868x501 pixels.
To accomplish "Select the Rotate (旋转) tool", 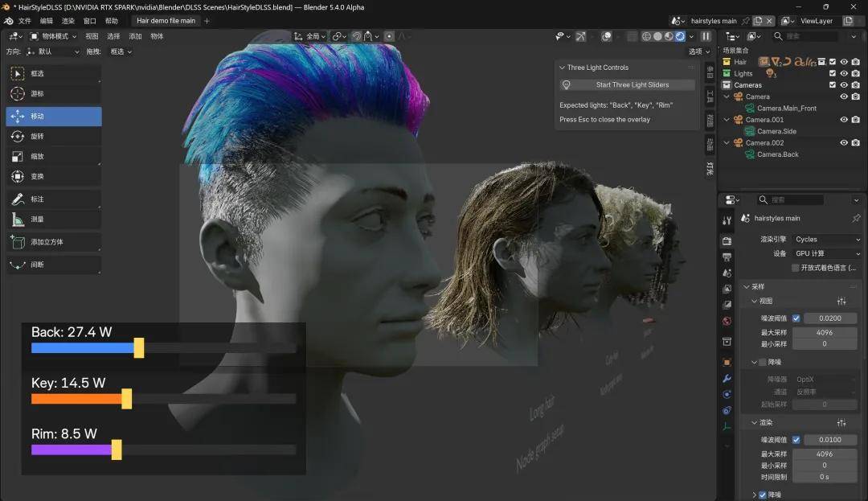I will (x=54, y=136).
